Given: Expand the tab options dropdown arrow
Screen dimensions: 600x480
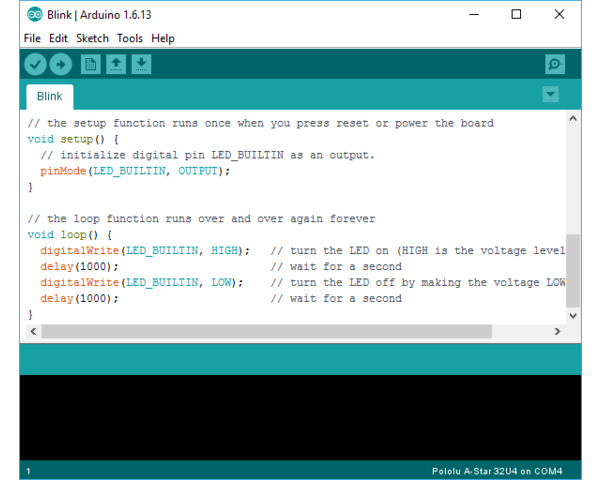Looking at the screenshot, I should coord(550,94).
